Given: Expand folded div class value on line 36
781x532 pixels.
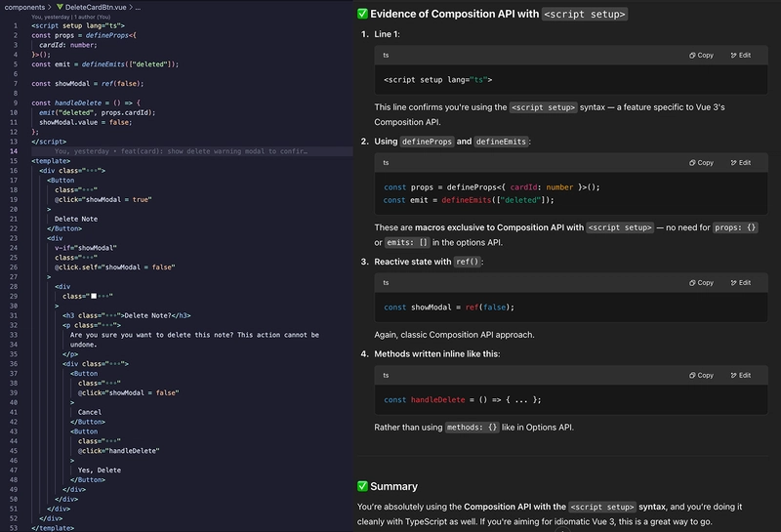Looking at the screenshot, I should 113,364.
